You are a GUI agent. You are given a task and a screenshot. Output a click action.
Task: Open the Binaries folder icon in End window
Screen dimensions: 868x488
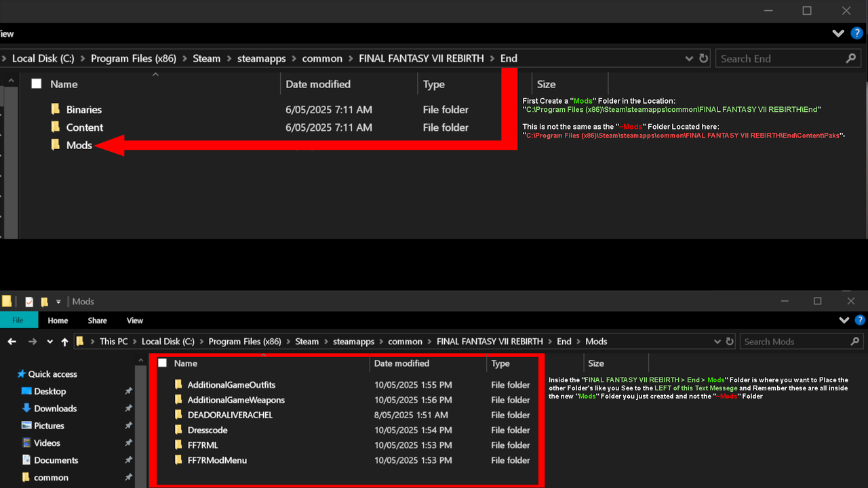(56, 109)
